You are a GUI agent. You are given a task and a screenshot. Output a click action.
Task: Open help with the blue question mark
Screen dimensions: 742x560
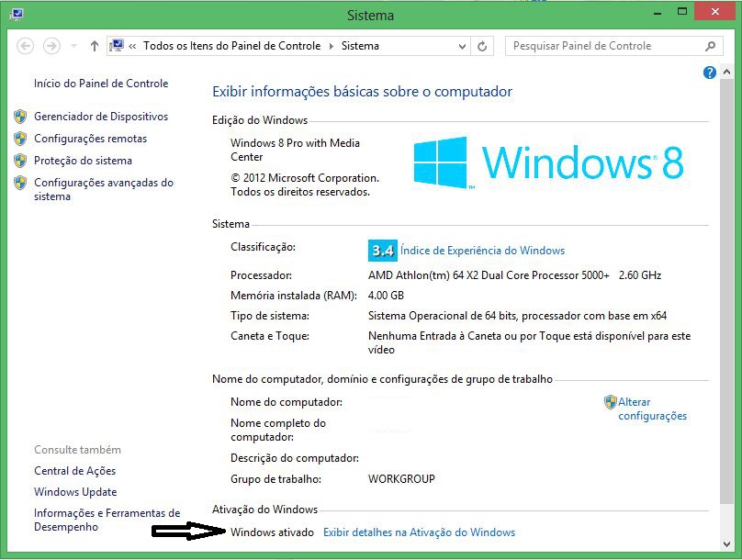click(x=710, y=73)
